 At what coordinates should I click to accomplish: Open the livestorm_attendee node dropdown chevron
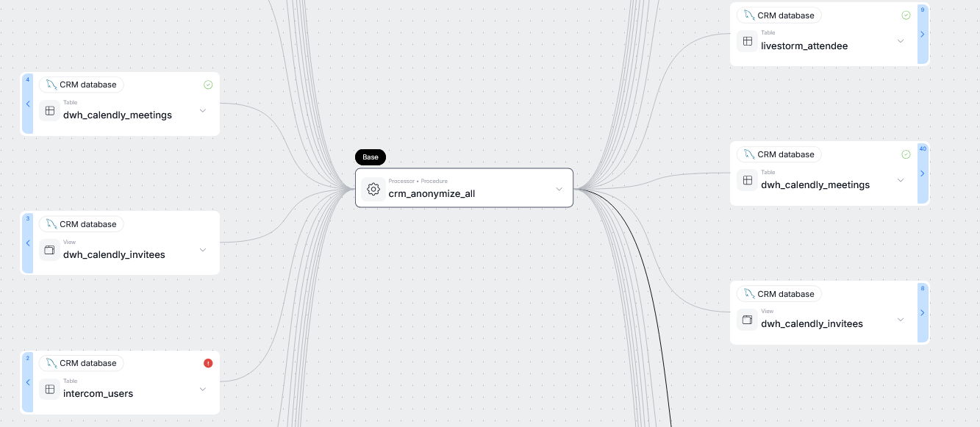(901, 41)
